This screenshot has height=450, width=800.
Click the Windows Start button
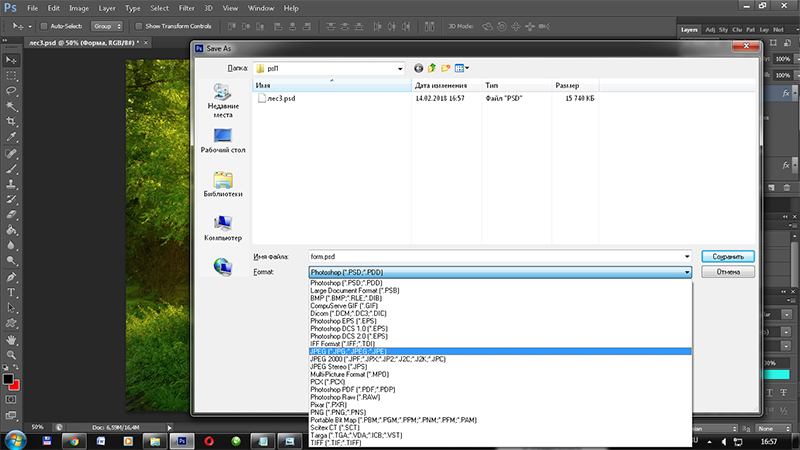pyautogui.click(x=15, y=441)
